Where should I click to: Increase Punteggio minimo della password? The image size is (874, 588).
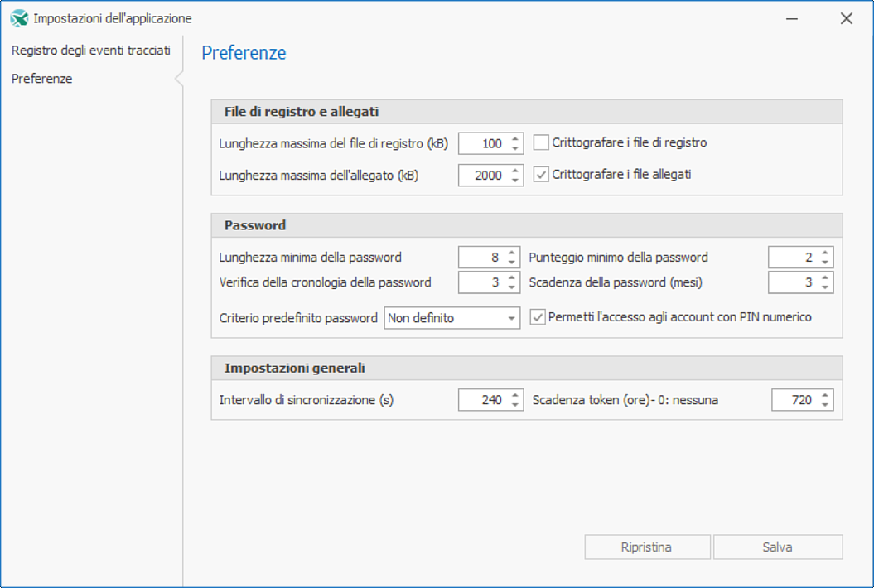(825, 253)
